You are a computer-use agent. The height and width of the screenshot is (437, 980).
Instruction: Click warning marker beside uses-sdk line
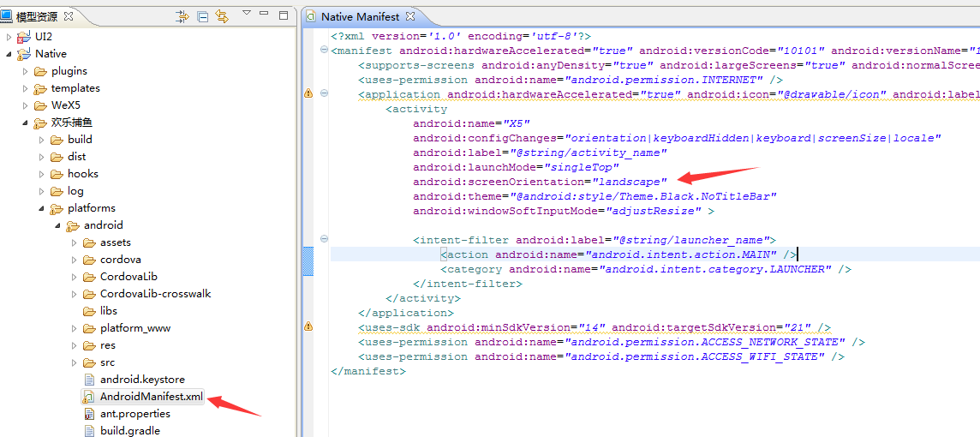coord(308,326)
